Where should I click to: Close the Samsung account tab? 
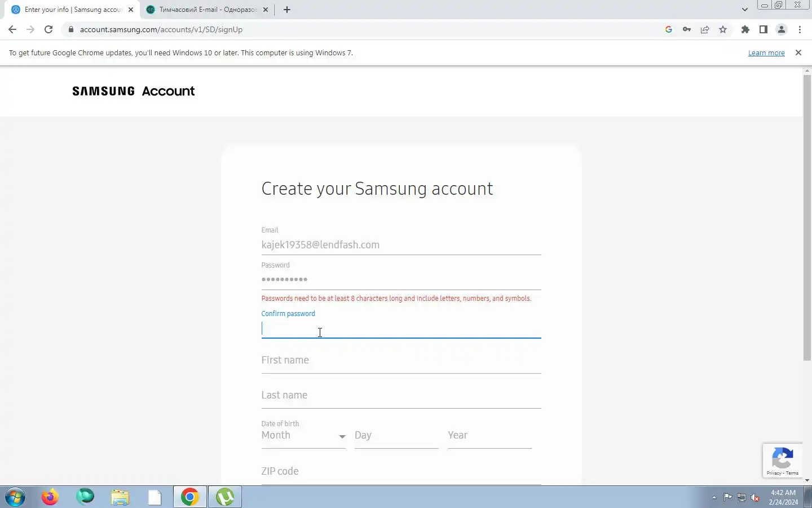click(x=131, y=10)
